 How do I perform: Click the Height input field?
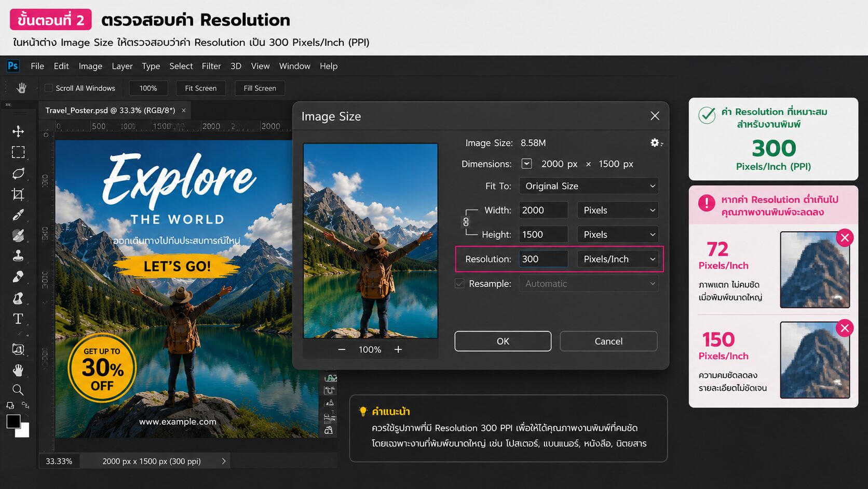pos(544,234)
